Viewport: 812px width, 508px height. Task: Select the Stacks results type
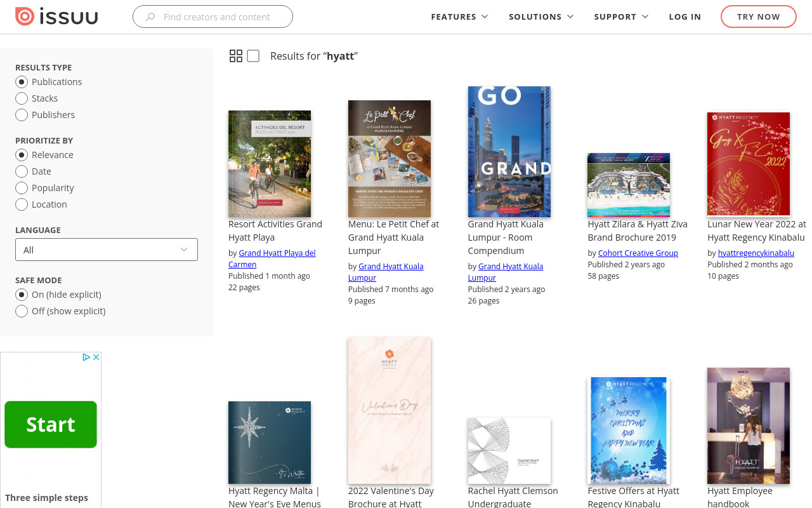(22, 98)
